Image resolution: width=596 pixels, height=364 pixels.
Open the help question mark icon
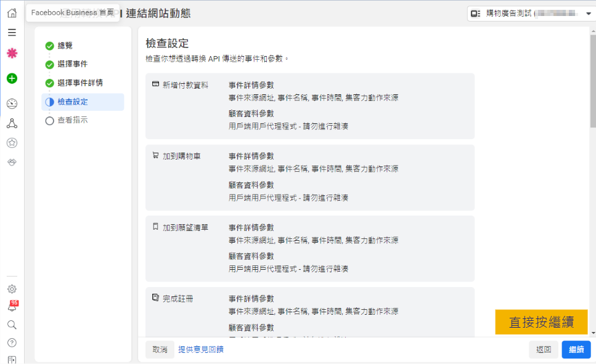pos(12,342)
